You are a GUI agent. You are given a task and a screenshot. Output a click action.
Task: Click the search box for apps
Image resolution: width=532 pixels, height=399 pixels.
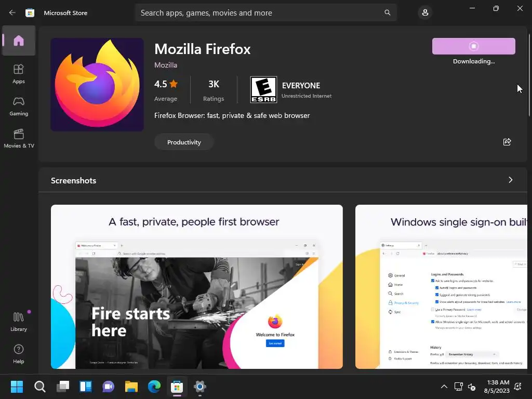pos(265,12)
